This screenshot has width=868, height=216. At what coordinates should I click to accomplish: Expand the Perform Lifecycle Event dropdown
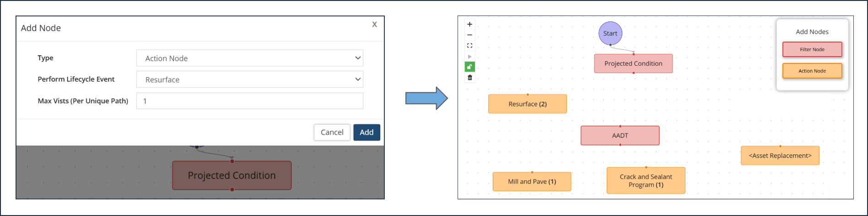[x=249, y=79]
